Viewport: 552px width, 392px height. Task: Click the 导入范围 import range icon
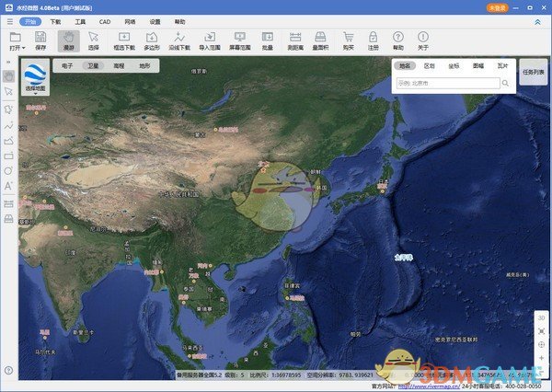click(x=210, y=40)
